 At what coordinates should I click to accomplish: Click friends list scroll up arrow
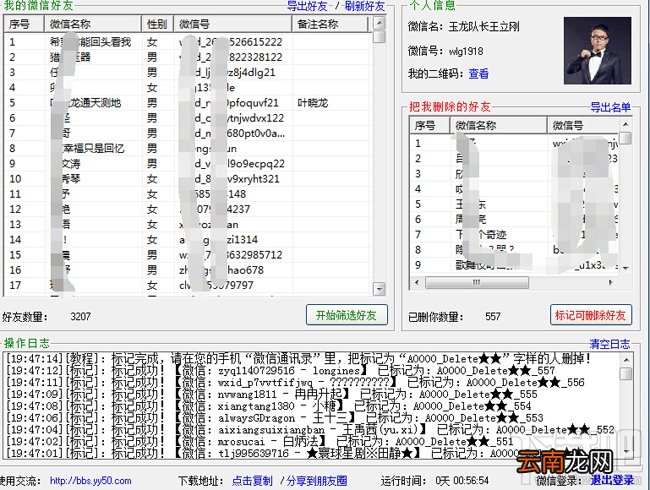(x=379, y=23)
